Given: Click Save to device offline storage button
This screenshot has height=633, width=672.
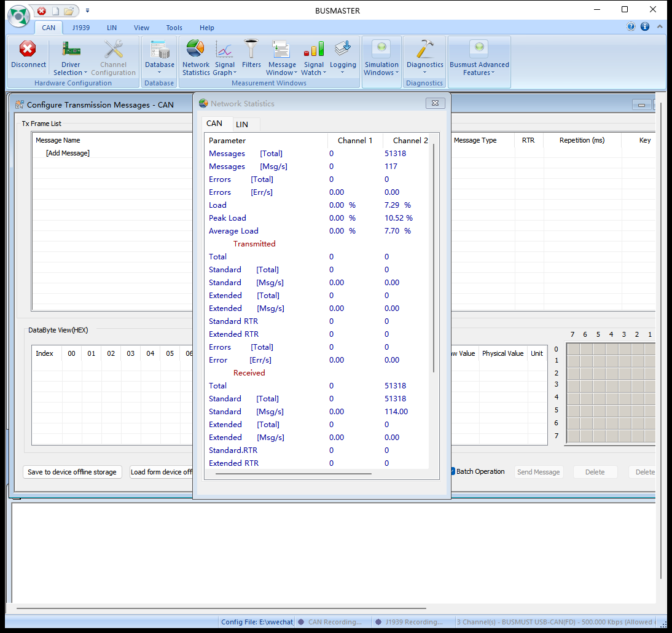Looking at the screenshot, I should point(72,472).
